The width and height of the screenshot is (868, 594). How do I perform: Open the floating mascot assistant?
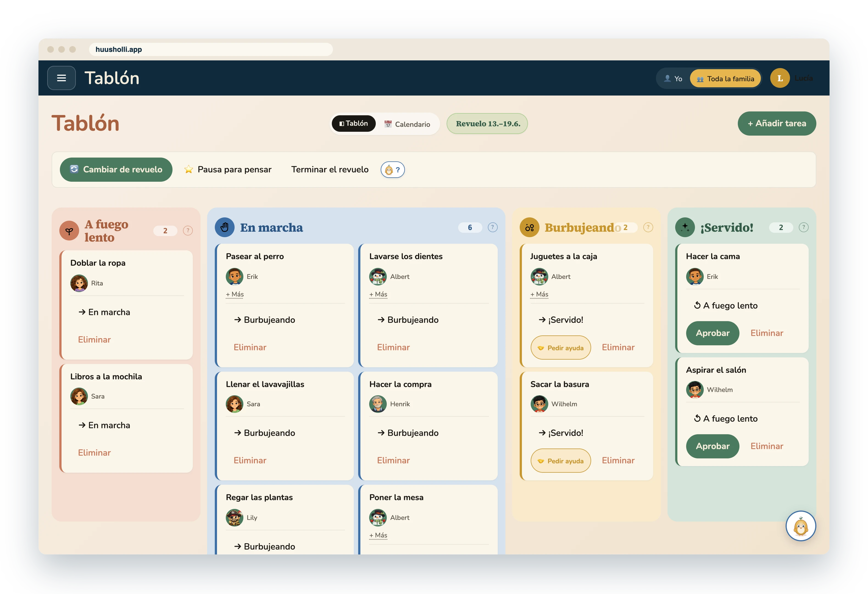(x=800, y=526)
